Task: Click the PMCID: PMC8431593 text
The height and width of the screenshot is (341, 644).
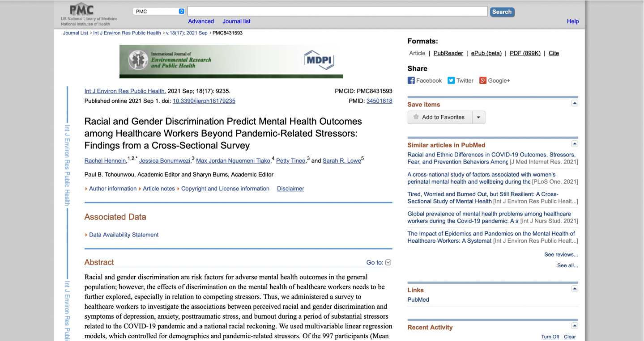Action: click(x=363, y=91)
